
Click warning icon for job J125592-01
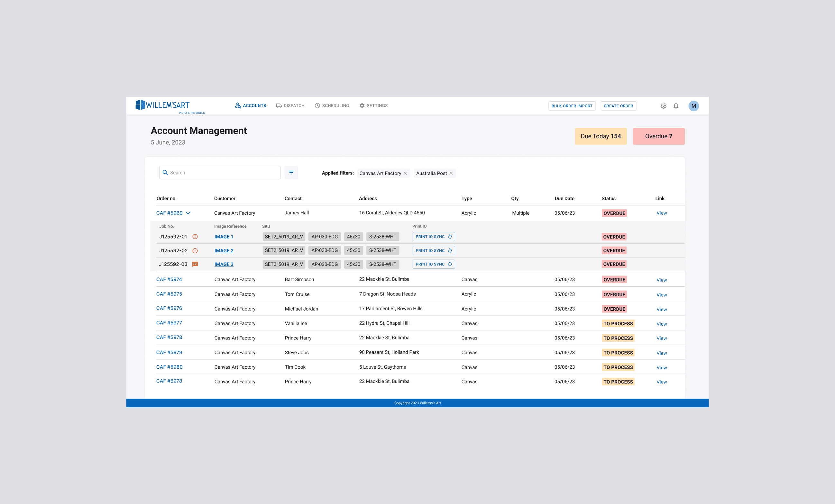pyautogui.click(x=195, y=237)
